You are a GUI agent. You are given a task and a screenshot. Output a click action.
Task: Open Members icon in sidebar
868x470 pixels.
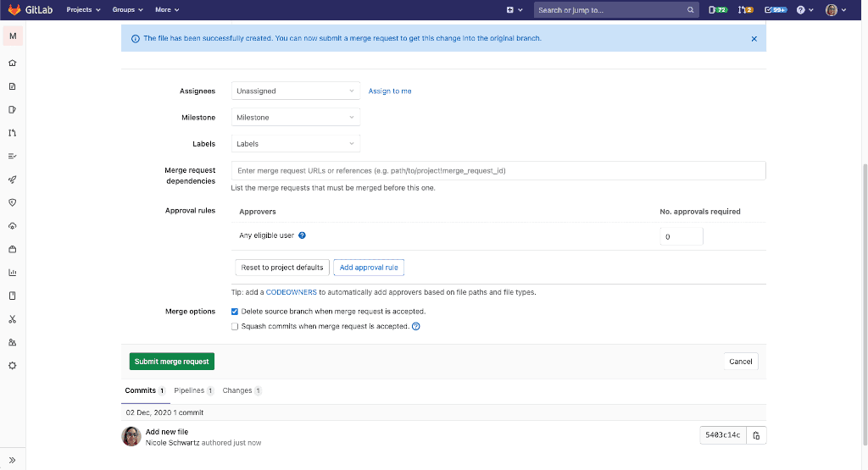(x=12, y=342)
